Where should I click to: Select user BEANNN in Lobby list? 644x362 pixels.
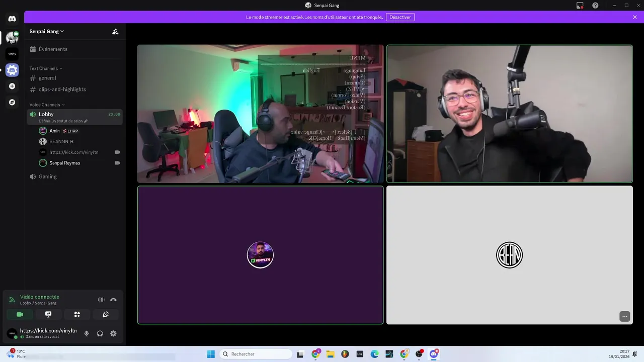79,141
